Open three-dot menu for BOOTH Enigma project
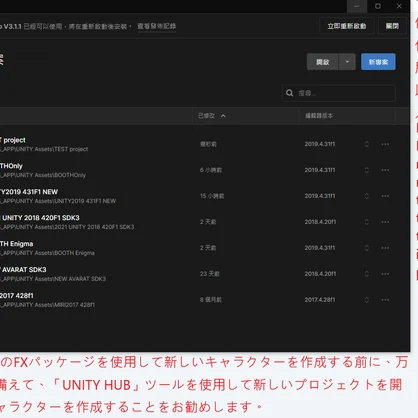418x418 pixels. click(x=385, y=248)
